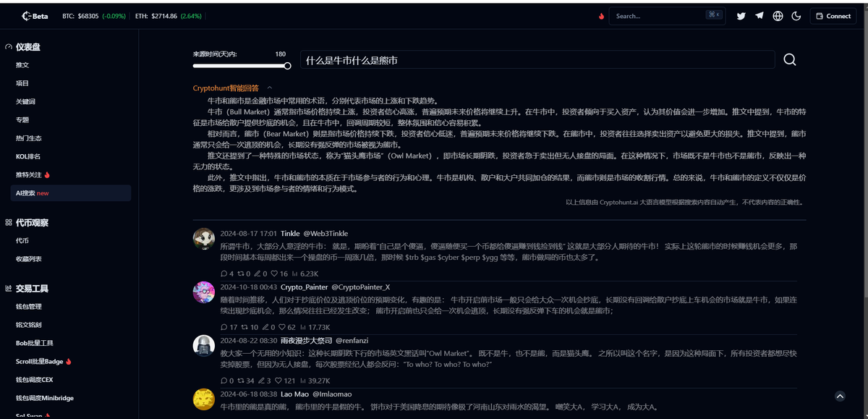Toggle dark mode with moon icon
Image resolution: width=868 pixels, height=419 pixels.
click(x=796, y=16)
